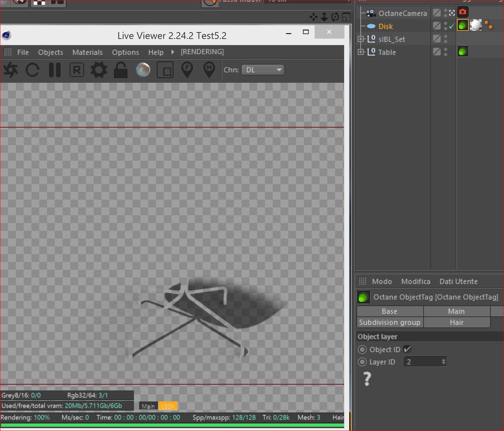The width and height of the screenshot is (504, 431).
Task: Click the Layer ID value field
Action: (x=425, y=362)
